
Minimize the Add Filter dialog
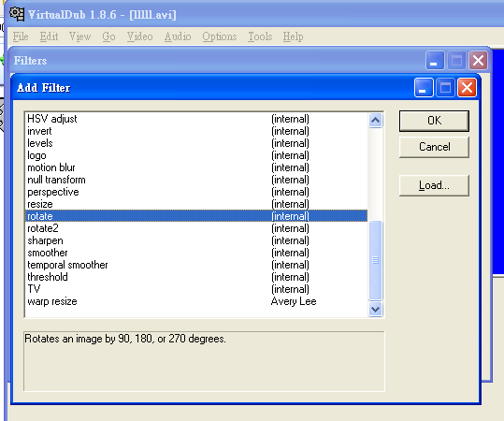(424, 88)
